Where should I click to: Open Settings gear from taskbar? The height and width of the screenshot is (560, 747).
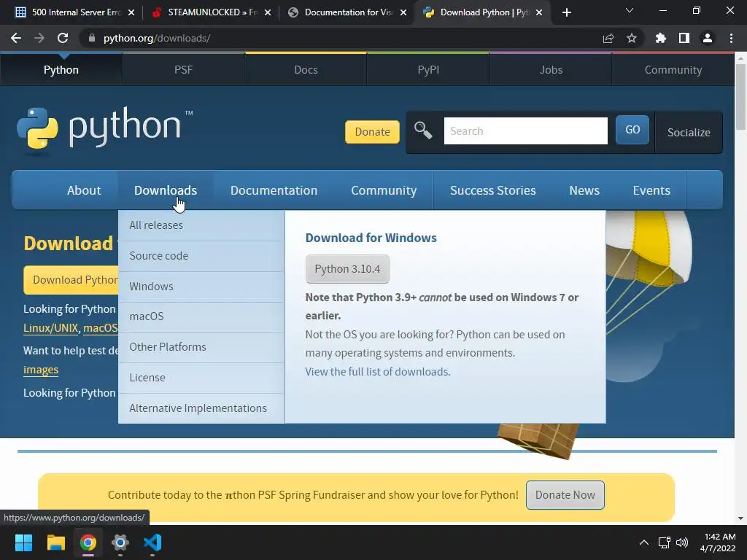120,542
